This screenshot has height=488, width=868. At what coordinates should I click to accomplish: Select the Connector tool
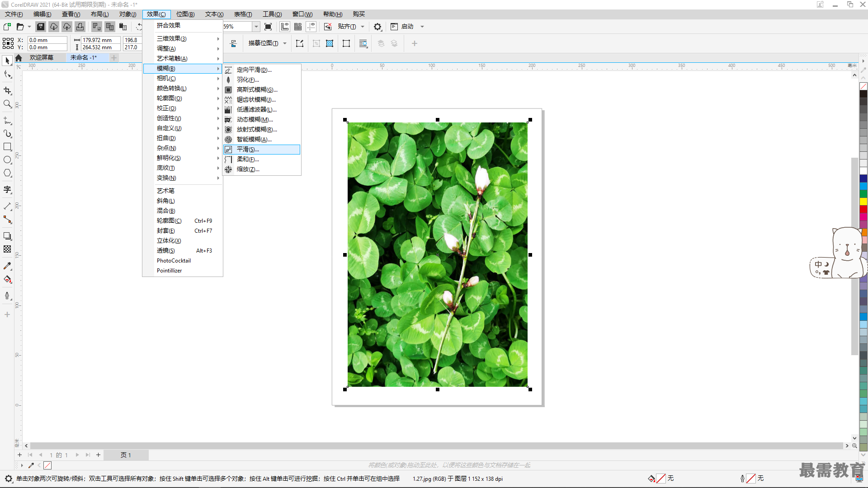[x=7, y=220]
